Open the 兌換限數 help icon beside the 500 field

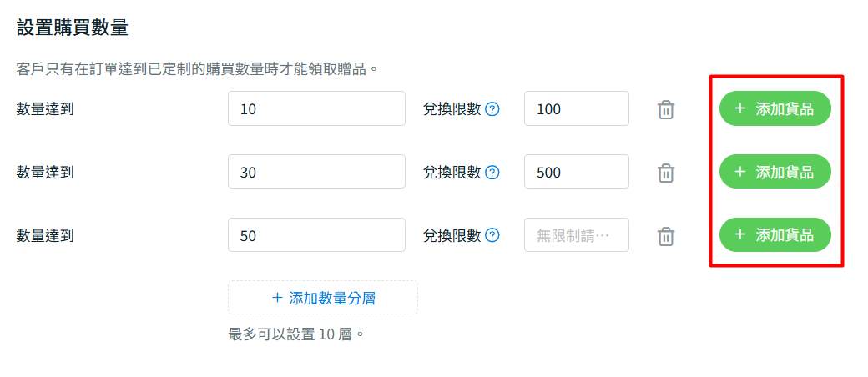(x=492, y=172)
